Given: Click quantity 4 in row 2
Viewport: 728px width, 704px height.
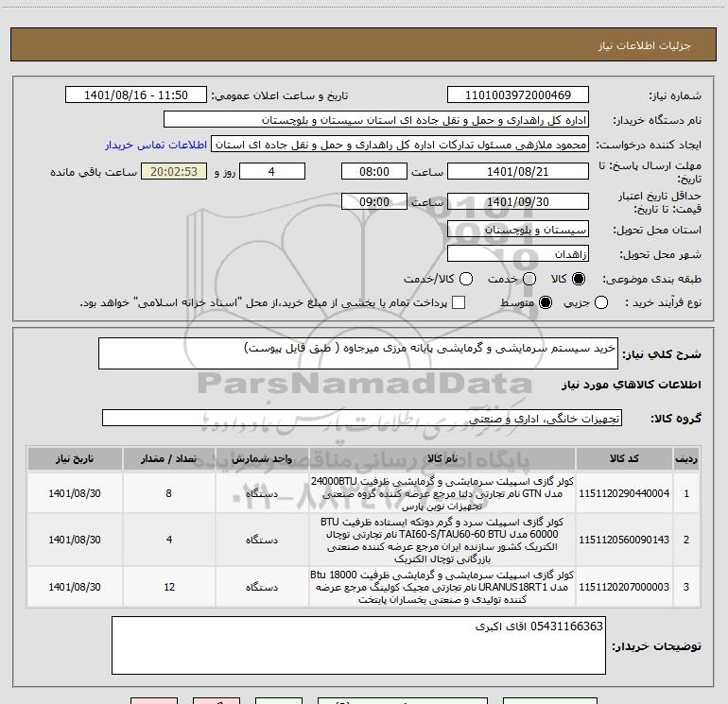Looking at the screenshot, I should pyautogui.click(x=169, y=540).
